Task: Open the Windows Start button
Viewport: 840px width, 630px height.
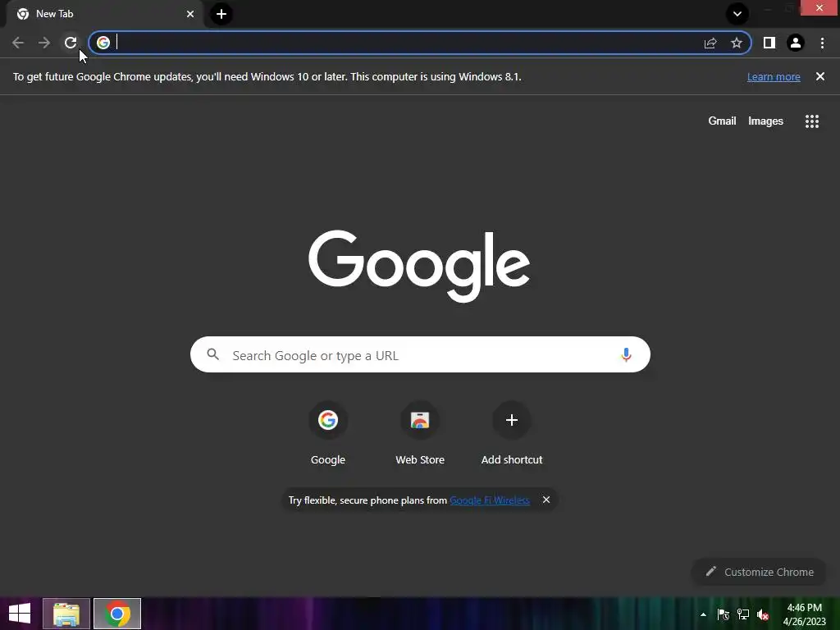Action: tap(20, 614)
